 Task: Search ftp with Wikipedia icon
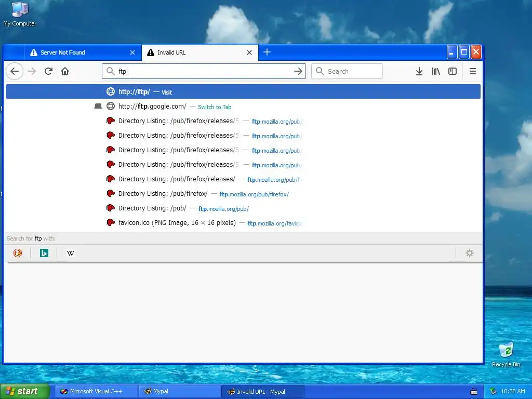[71, 253]
